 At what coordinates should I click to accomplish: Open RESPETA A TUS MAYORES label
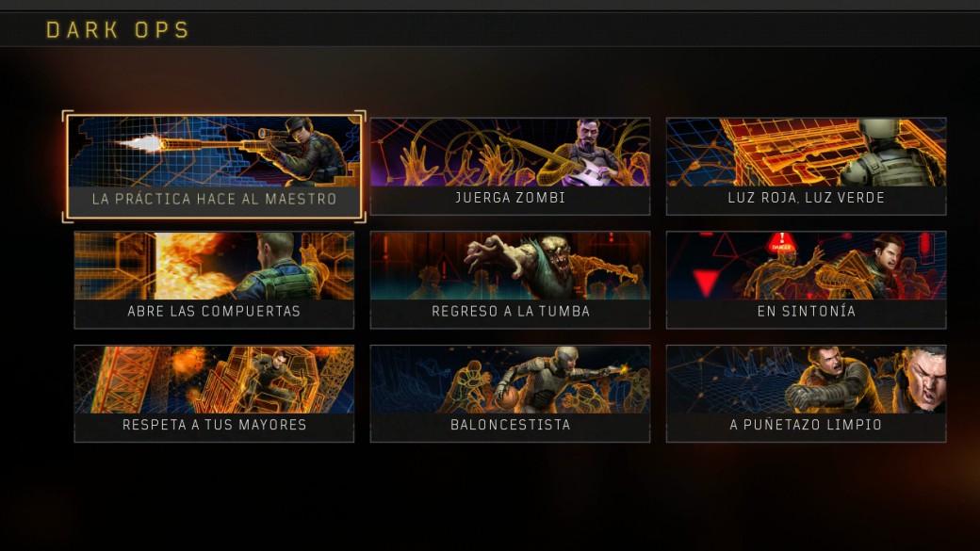(214, 426)
